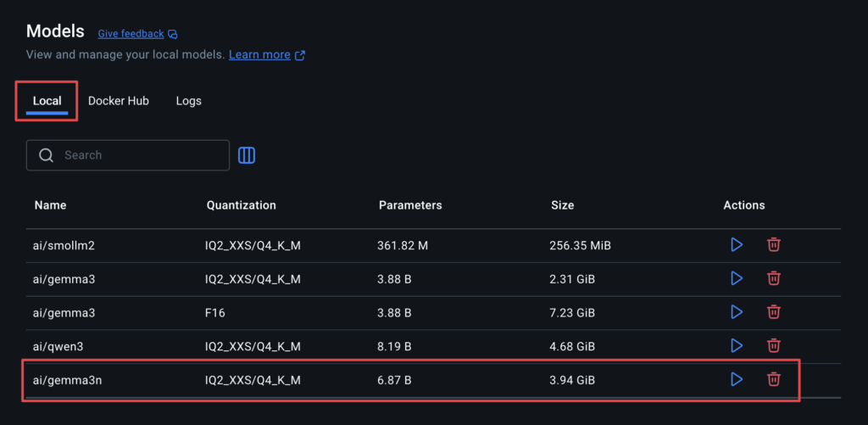Click the Name column header
Screen dimensions: 868x425
[50, 205]
